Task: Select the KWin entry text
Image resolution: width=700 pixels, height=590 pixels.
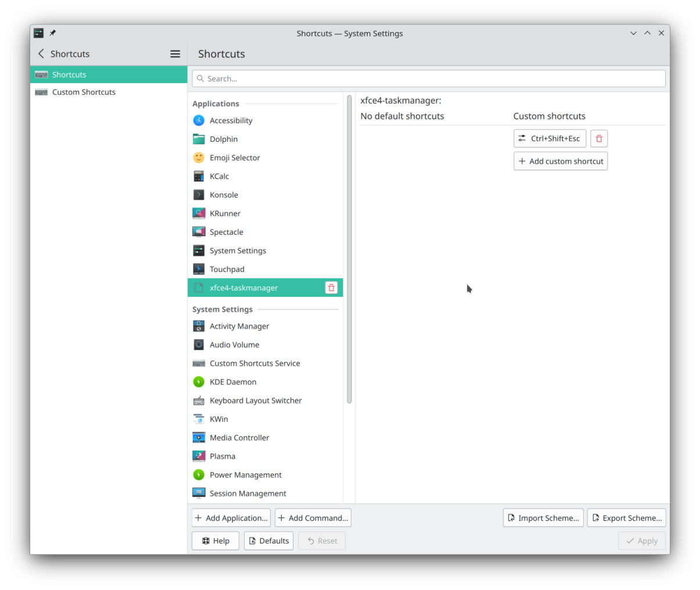Action: tap(219, 419)
